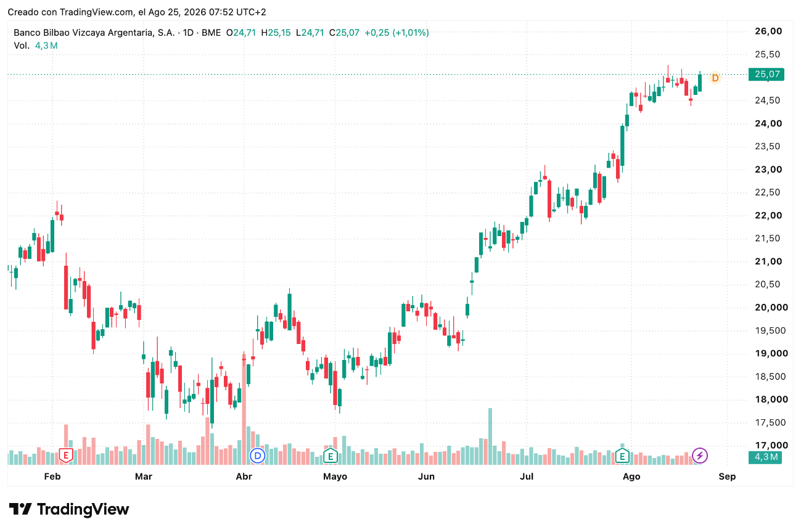Click the 20,000 price axis label
Viewport: 801px width, 532px height.
[771, 308]
